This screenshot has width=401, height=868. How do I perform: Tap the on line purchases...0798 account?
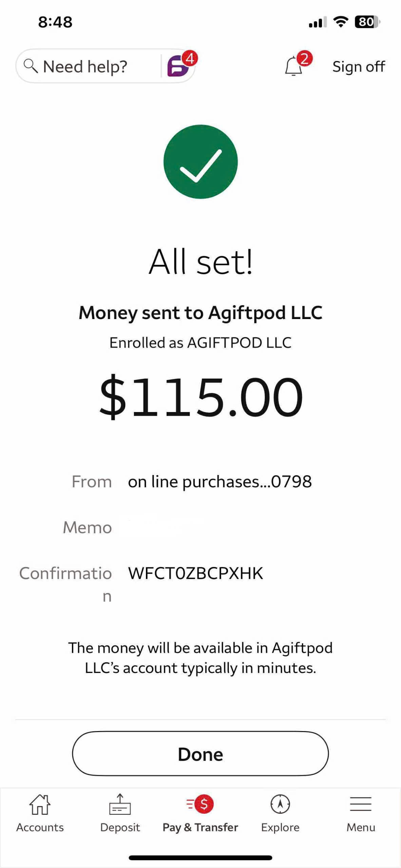coord(220,482)
